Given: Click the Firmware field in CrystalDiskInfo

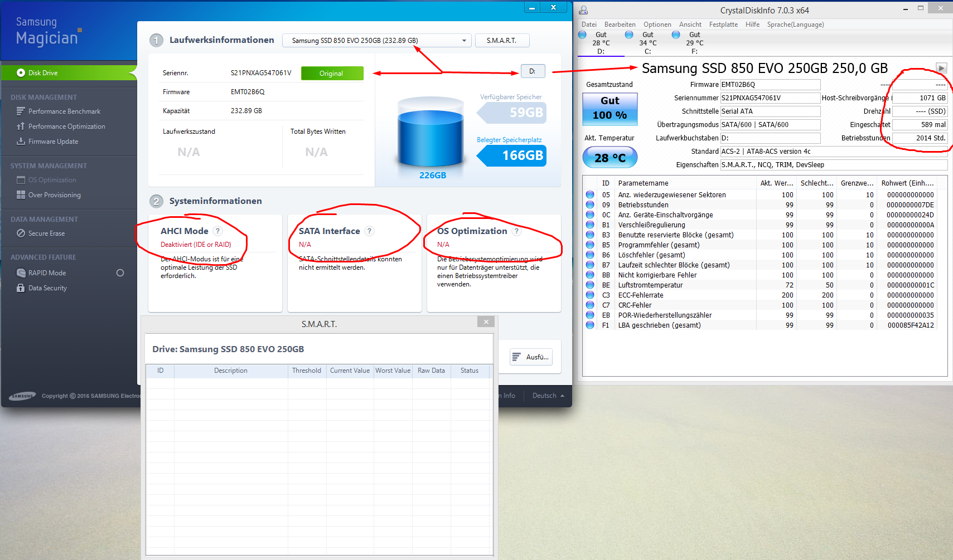Looking at the screenshot, I should pos(770,85).
